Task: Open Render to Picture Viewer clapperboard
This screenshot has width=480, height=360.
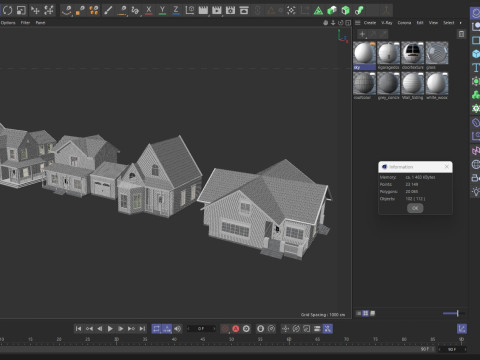Action: click(x=217, y=10)
